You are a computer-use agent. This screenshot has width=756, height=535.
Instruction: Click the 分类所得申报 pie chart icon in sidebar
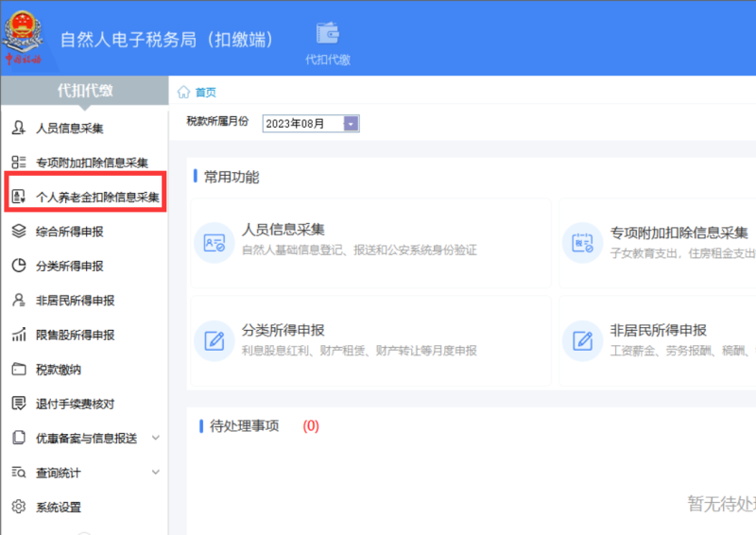(18, 266)
